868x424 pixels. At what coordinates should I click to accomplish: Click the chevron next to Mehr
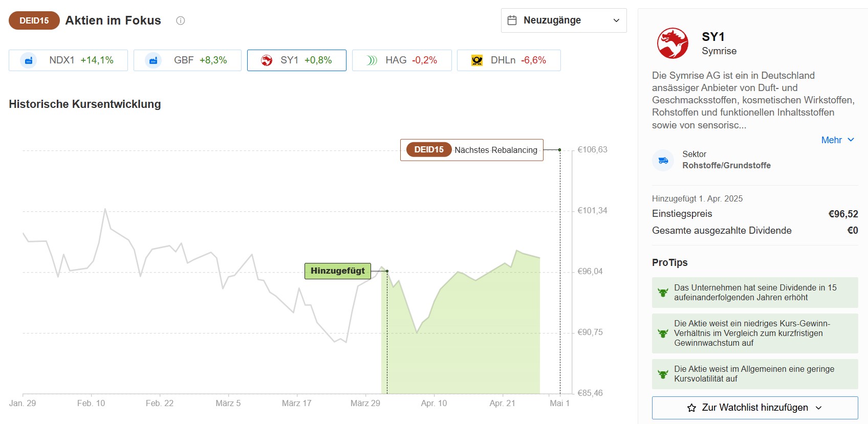851,140
